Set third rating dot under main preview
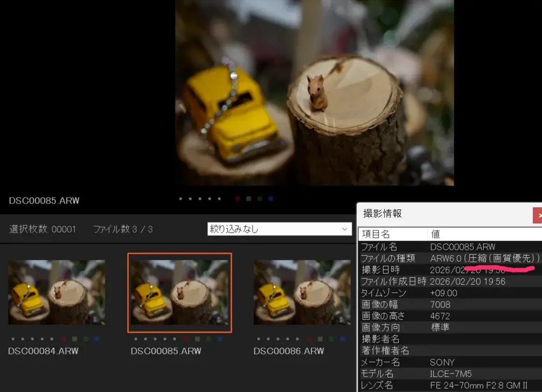 (x=200, y=199)
